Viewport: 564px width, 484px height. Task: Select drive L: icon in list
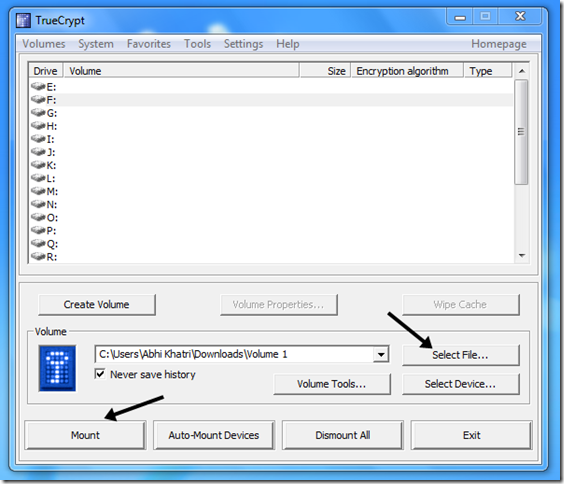click(x=38, y=178)
